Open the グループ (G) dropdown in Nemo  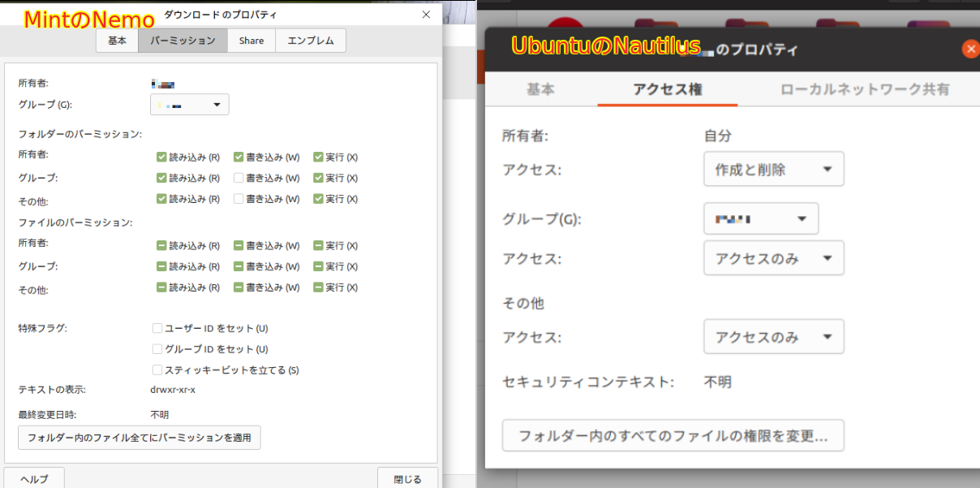pos(190,105)
